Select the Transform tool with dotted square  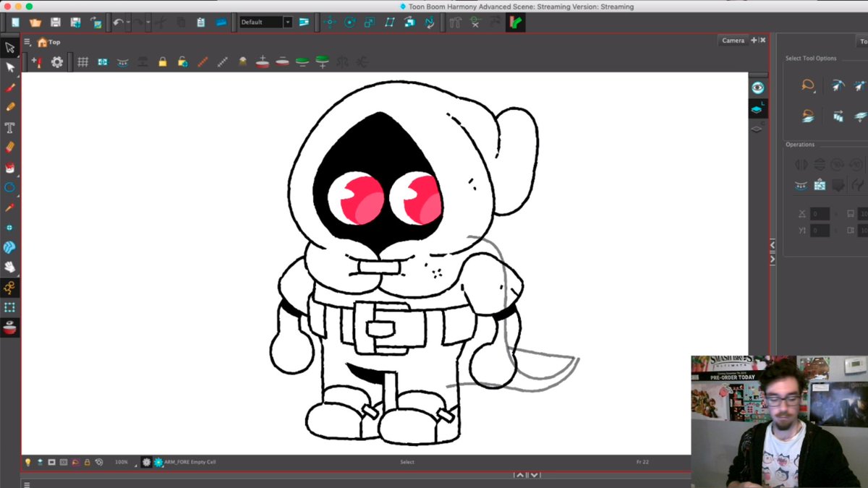[x=10, y=307]
